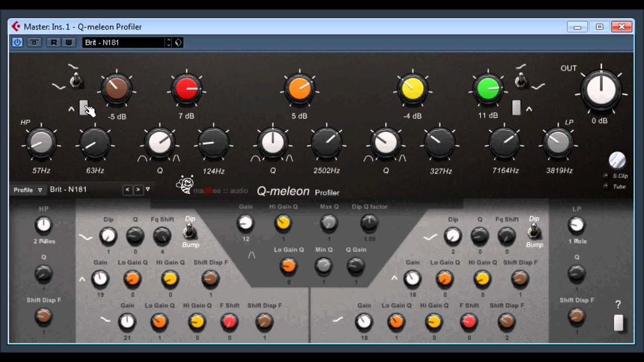Click the Dip Q factor knob
The image size is (644, 362).
[x=369, y=223]
